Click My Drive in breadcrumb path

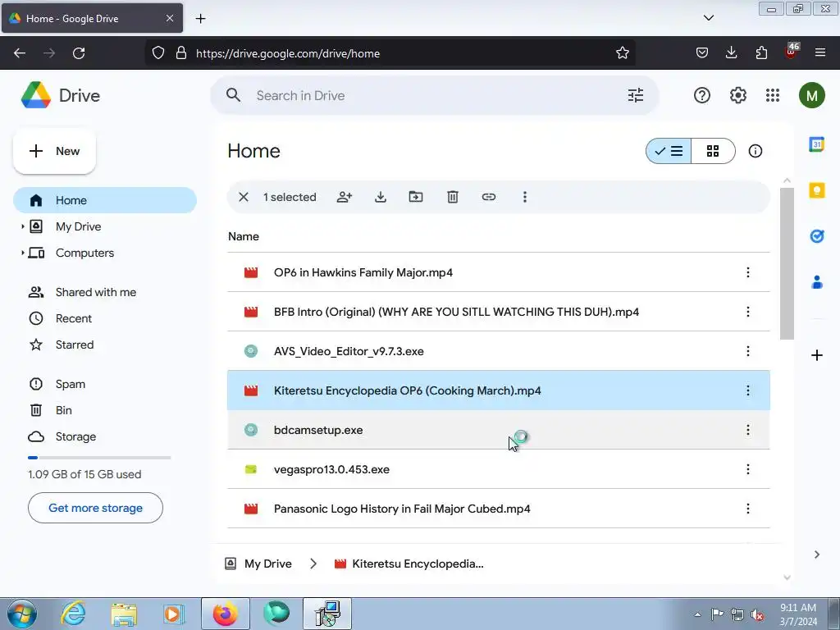coord(258,564)
